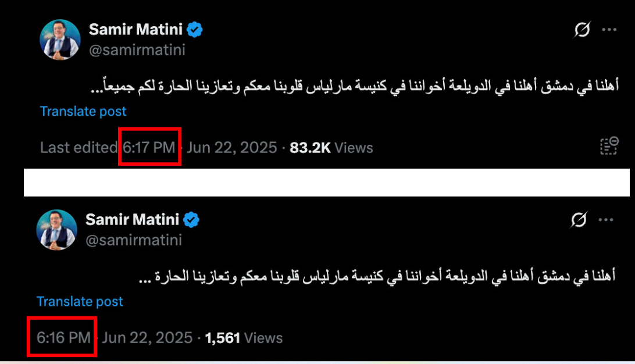635x364 pixels.
Task: Click the 6:16 PM timestamp
Action: click(63, 337)
